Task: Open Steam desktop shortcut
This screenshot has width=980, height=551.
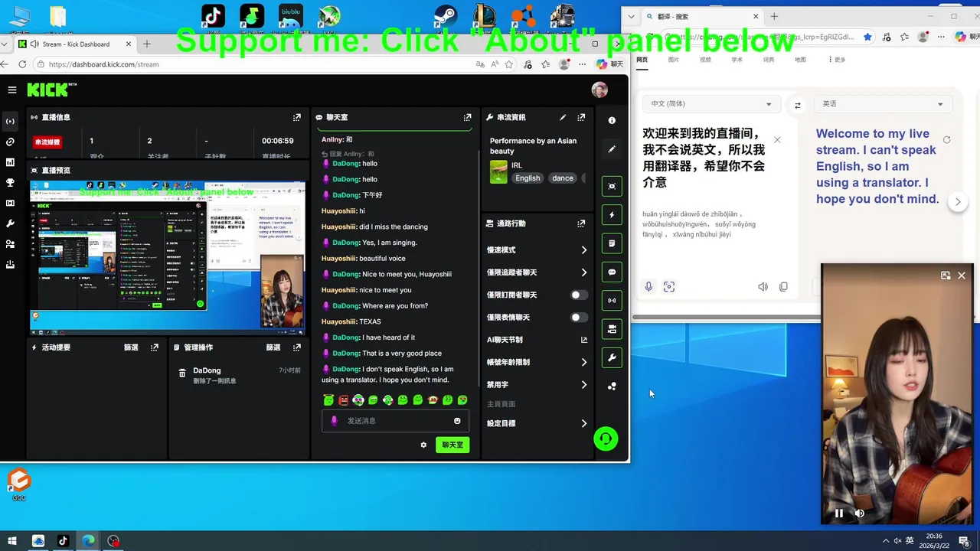Action: [446, 17]
